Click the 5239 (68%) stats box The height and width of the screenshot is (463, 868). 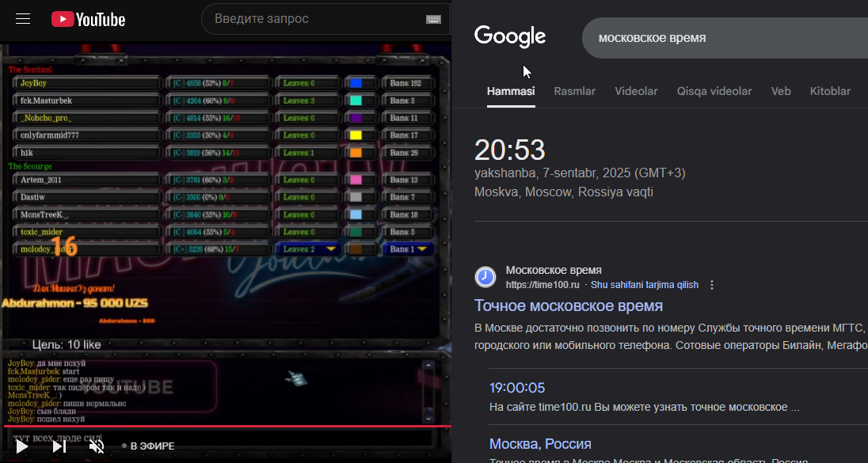pyautogui.click(x=218, y=249)
